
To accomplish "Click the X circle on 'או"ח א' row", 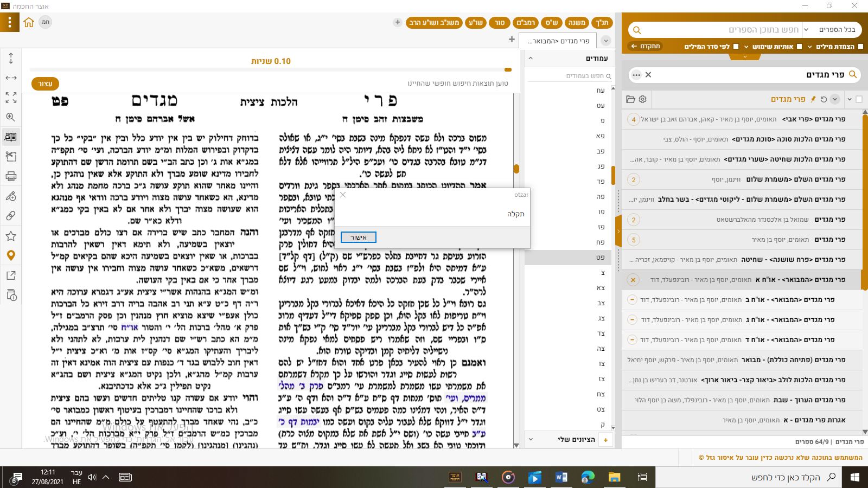I will [633, 280].
